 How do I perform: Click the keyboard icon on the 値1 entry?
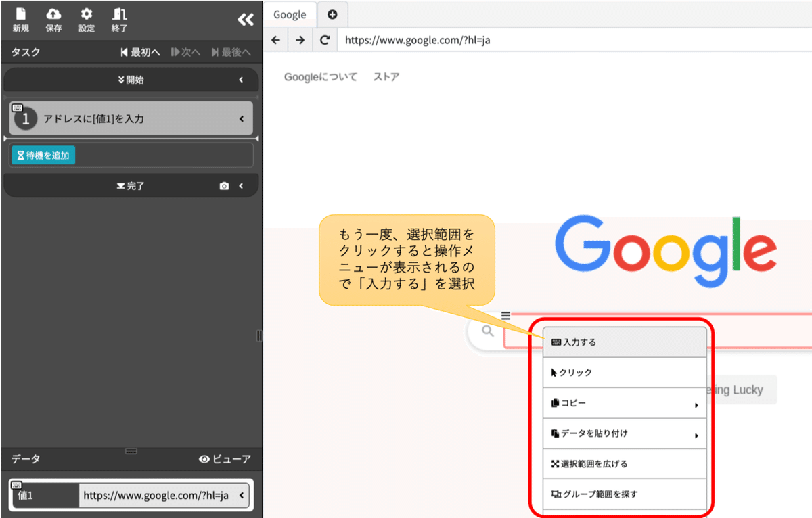[18, 484]
